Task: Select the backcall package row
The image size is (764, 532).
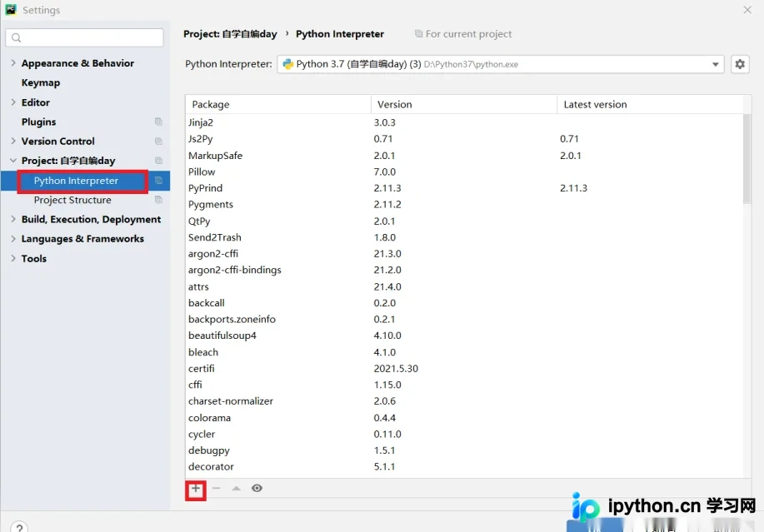Action: pos(464,303)
